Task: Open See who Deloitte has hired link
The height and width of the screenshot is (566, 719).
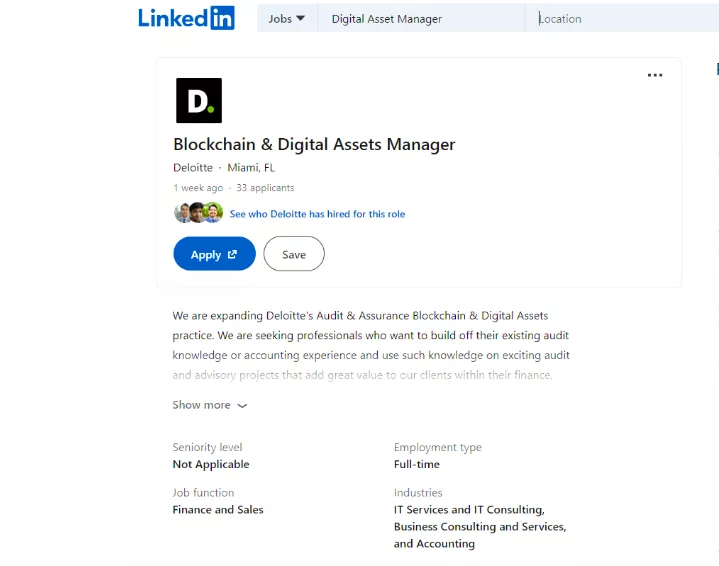Action: click(317, 214)
